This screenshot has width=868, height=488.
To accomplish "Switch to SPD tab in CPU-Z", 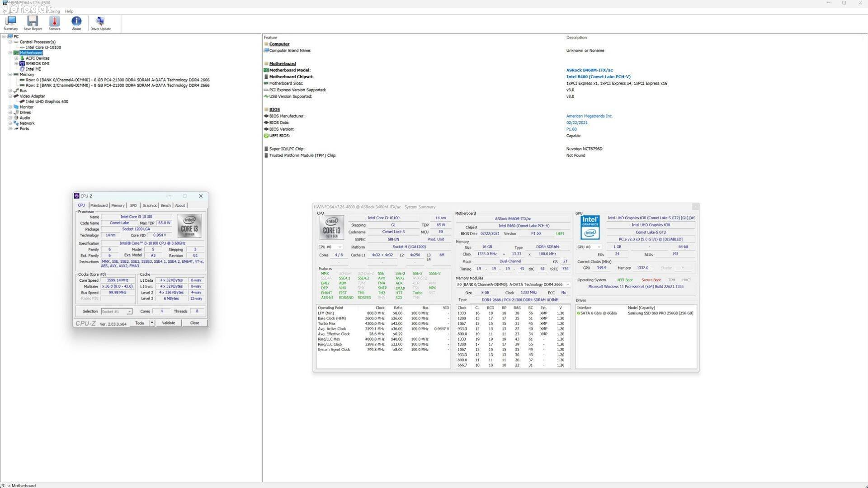I will pyautogui.click(x=133, y=206).
